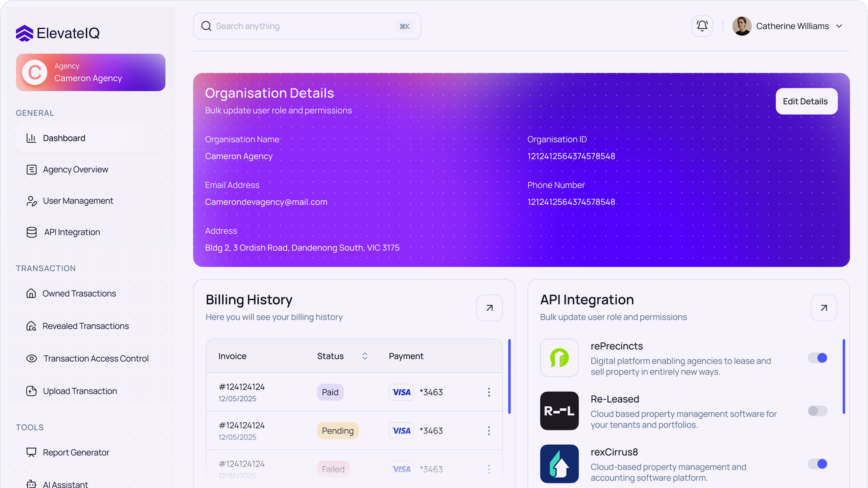Enable the Re-Leased integration toggle
868x488 pixels.
817,411
